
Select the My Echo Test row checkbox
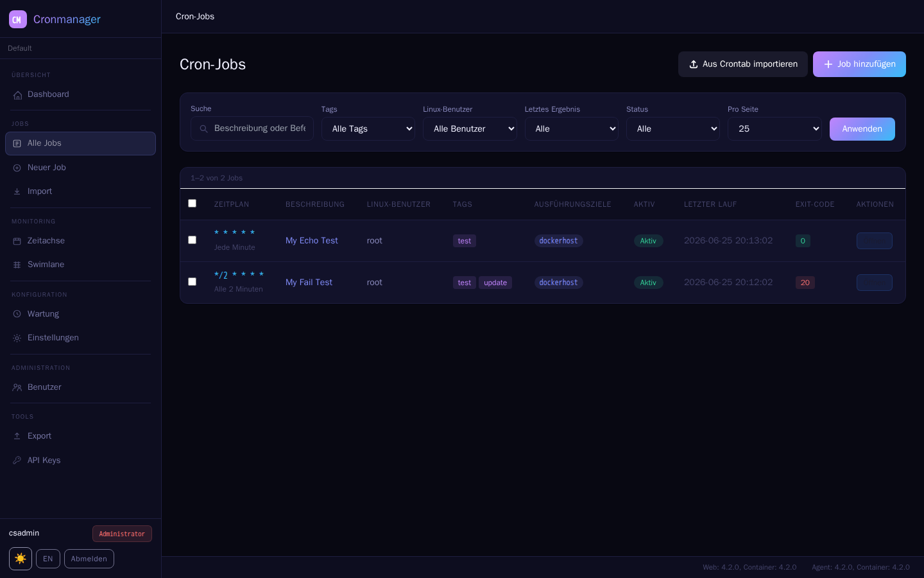[x=192, y=240]
